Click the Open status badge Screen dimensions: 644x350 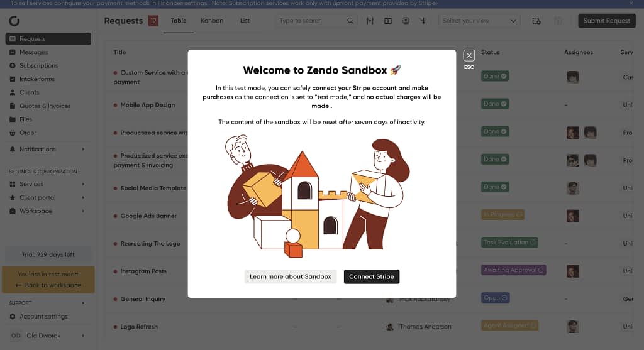point(496,298)
